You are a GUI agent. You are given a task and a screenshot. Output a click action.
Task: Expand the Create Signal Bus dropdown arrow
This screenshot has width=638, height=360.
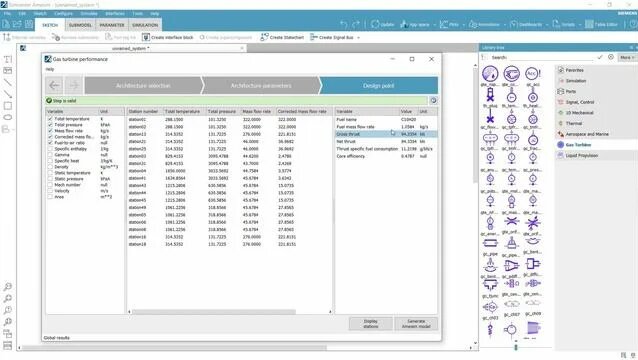click(x=358, y=37)
